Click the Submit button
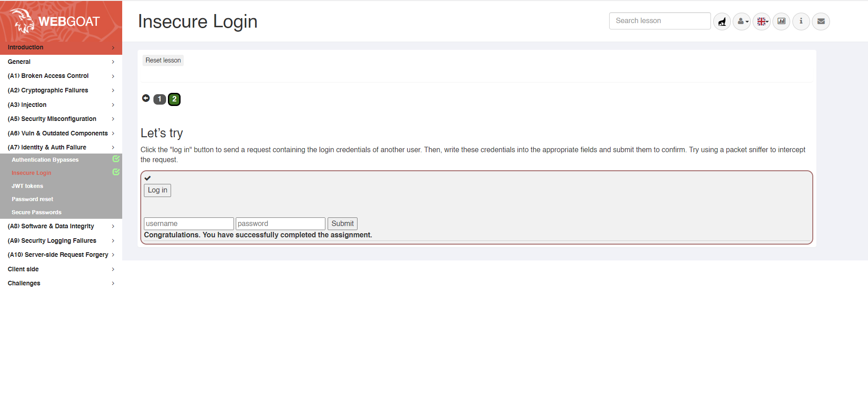 [343, 224]
